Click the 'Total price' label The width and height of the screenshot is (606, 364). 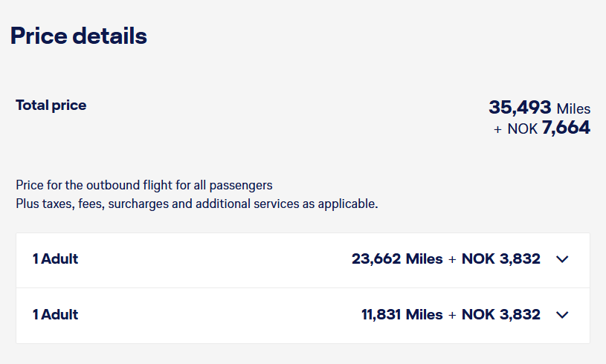[x=51, y=105]
